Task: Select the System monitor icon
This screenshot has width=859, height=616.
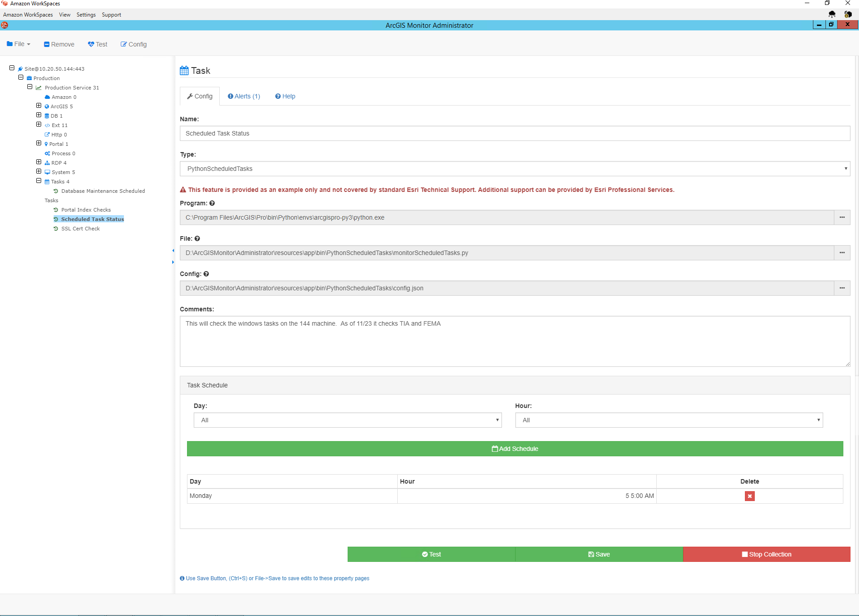Action: point(47,172)
